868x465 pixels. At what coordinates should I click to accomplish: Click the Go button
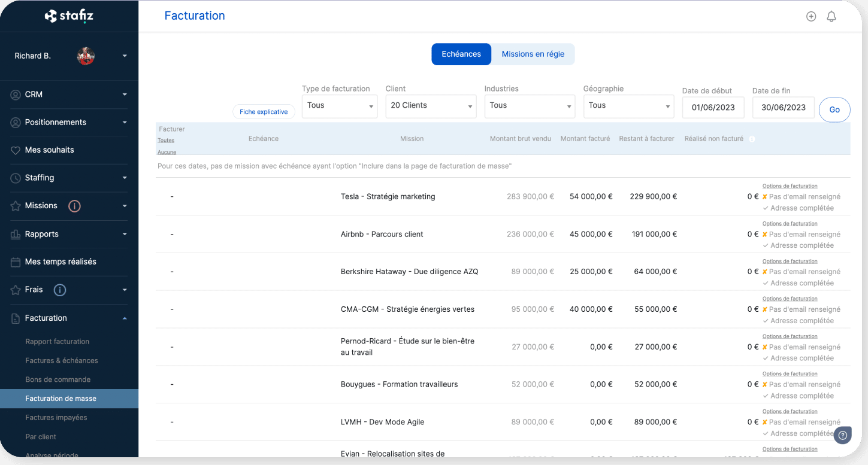[834, 110]
